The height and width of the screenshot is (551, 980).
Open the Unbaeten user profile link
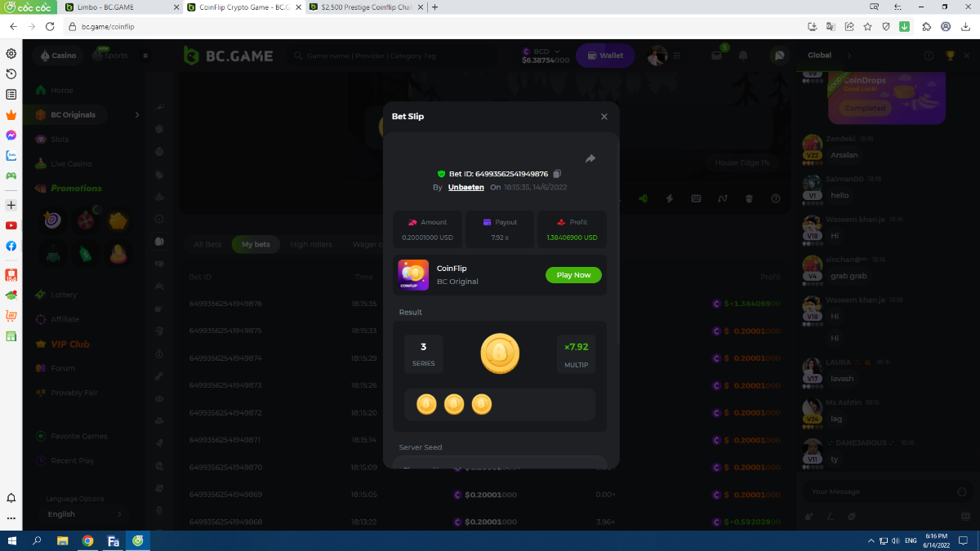pos(465,187)
